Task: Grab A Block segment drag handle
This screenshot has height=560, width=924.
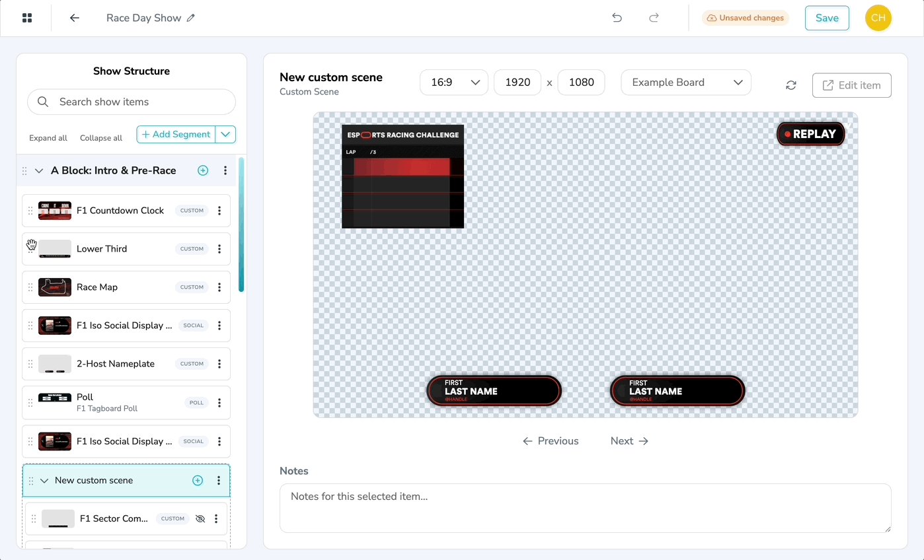Action: click(x=24, y=170)
